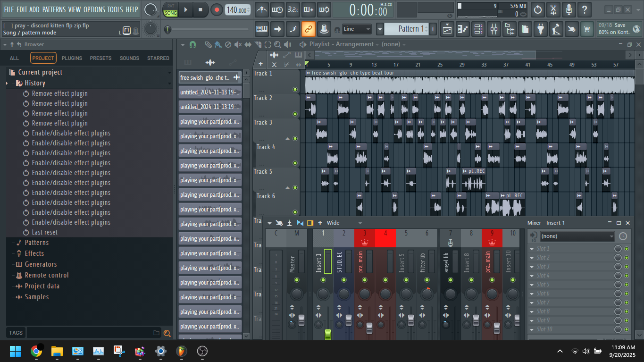Open the Line snap dropdown
Image resolution: width=644 pixels, height=362 pixels.
[x=356, y=29]
